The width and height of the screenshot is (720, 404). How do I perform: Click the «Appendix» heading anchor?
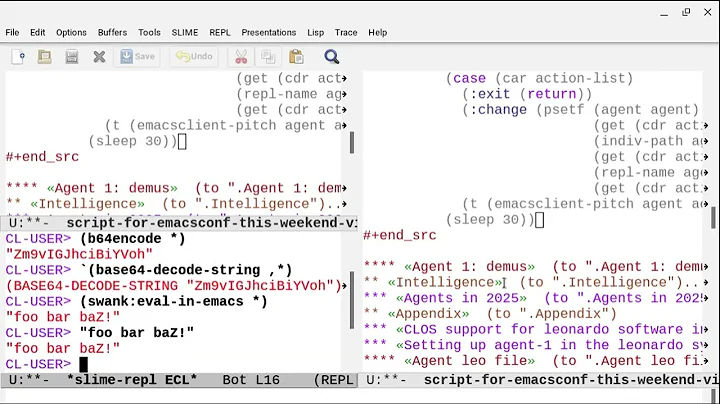(428, 314)
